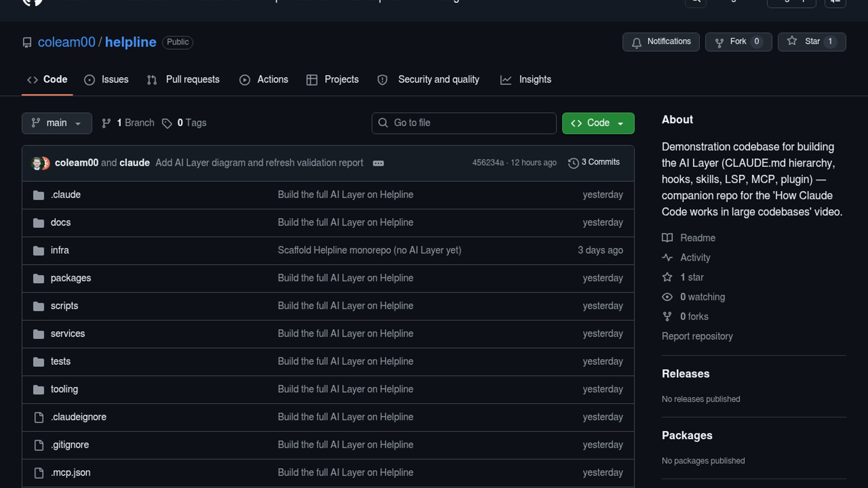This screenshot has height=488, width=868.
Task: Click the tooling folder icon
Action: pos(38,389)
